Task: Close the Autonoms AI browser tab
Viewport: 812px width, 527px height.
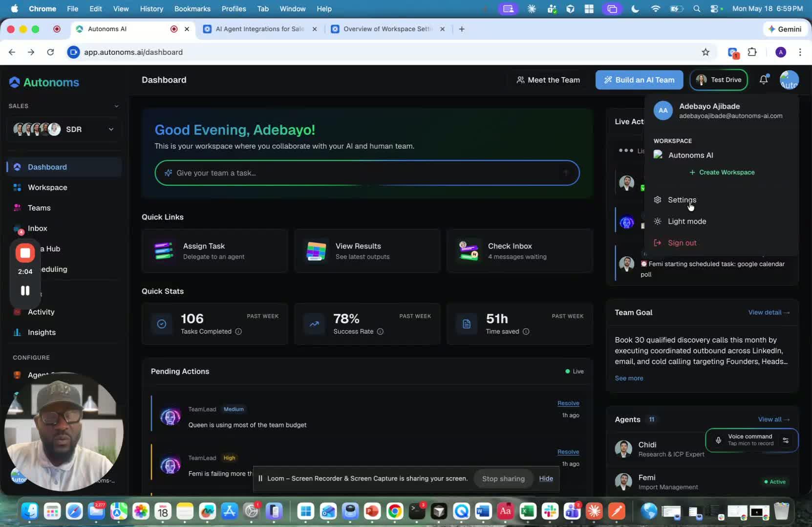Action: (x=187, y=29)
